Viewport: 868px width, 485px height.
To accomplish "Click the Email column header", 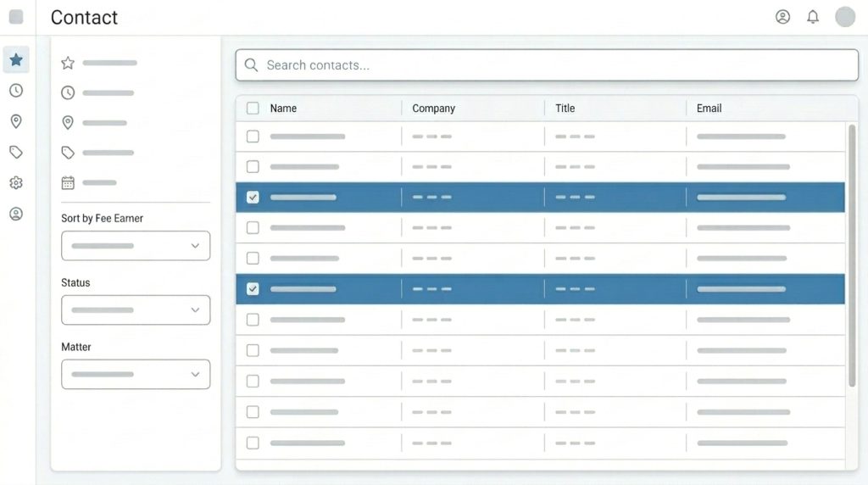I will (709, 109).
